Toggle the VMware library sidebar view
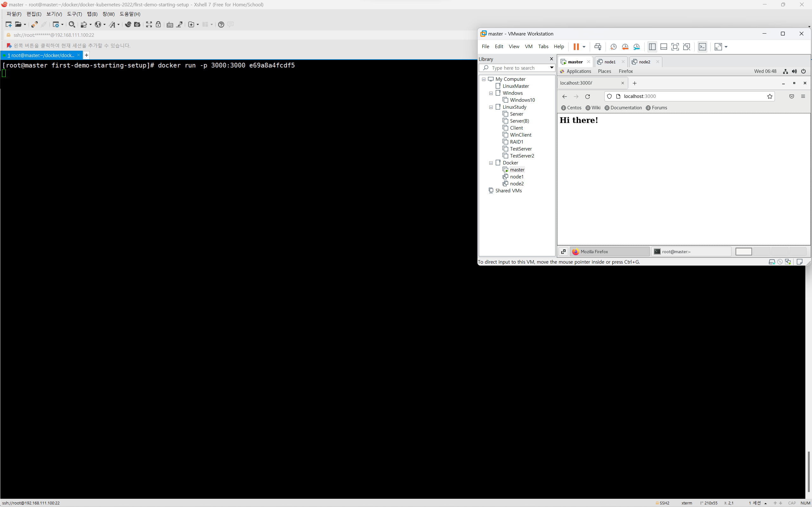The image size is (812, 507). pos(652,47)
